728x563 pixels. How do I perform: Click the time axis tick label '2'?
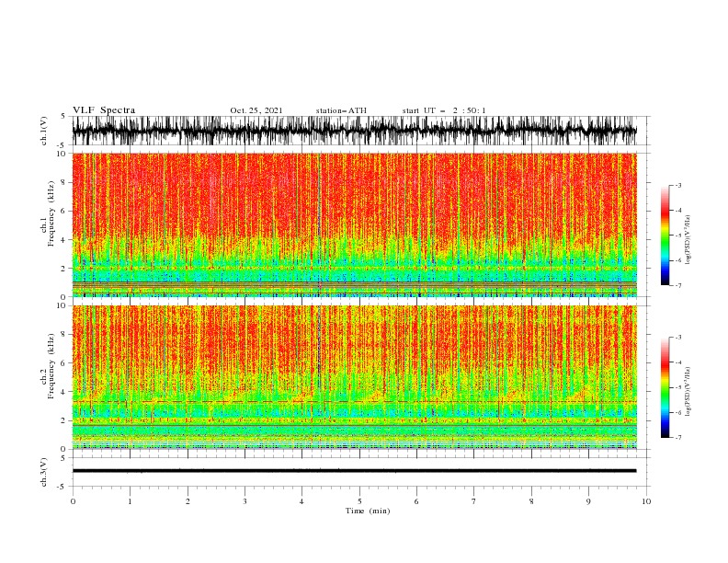(188, 501)
